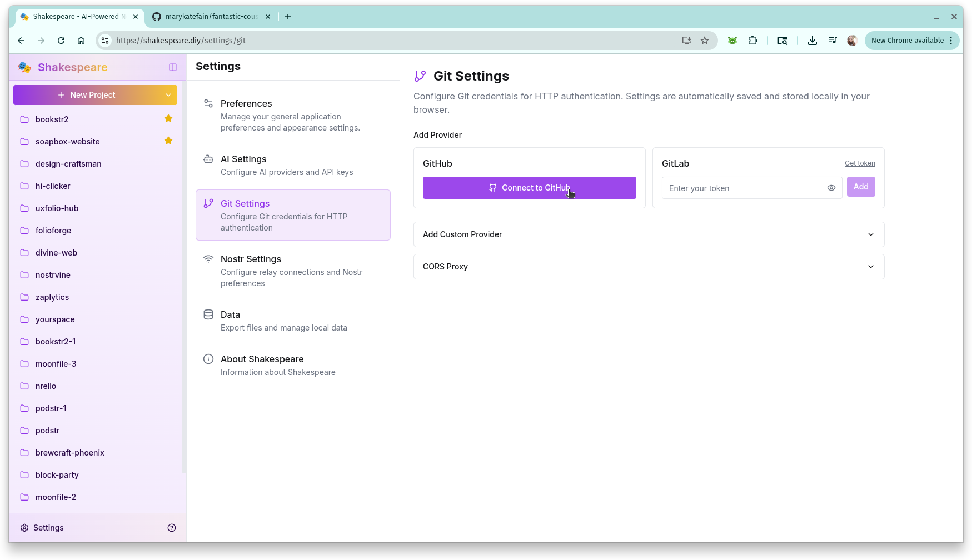Unstar the soapbox-website project
The image size is (972, 560).
click(168, 141)
